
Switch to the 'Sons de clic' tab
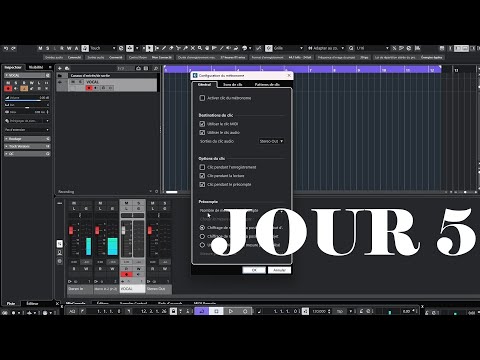[232, 84]
